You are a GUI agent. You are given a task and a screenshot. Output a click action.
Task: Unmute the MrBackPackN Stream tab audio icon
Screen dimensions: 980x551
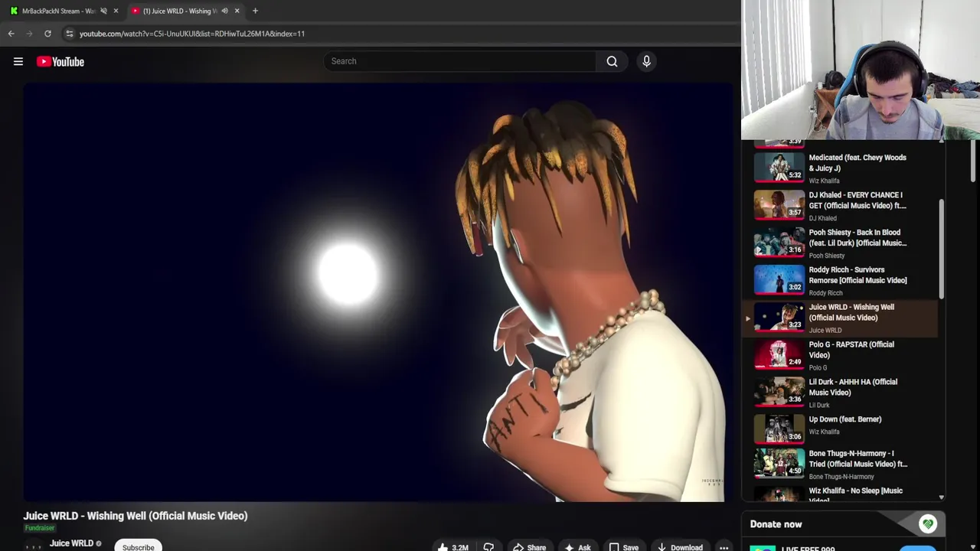103,11
